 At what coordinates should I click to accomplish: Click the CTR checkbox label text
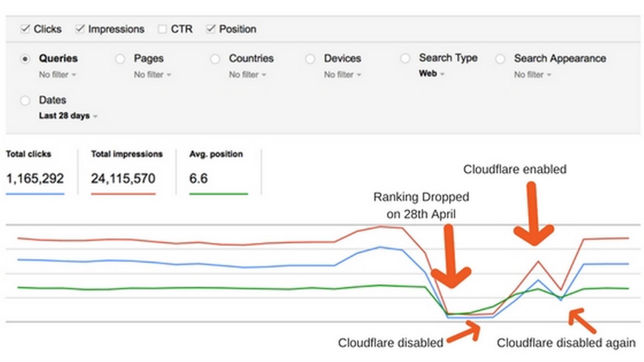click(x=182, y=29)
